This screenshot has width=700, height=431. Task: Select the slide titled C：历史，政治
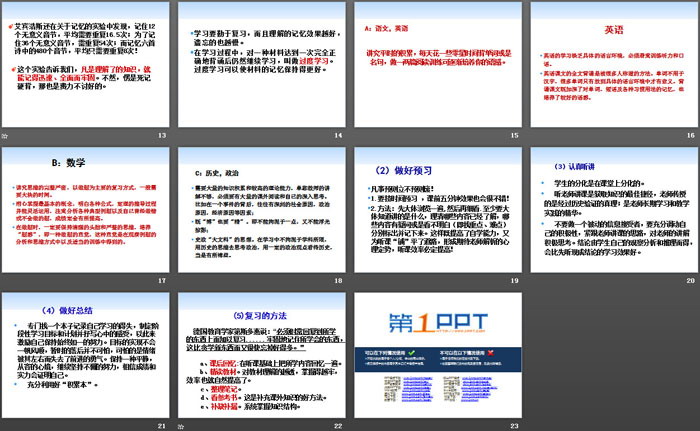coord(262,210)
